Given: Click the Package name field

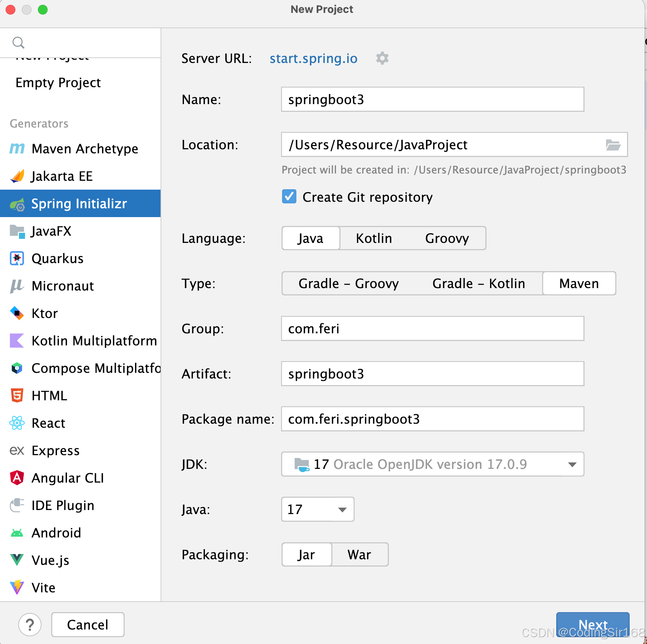Looking at the screenshot, I should coord(433,419).
